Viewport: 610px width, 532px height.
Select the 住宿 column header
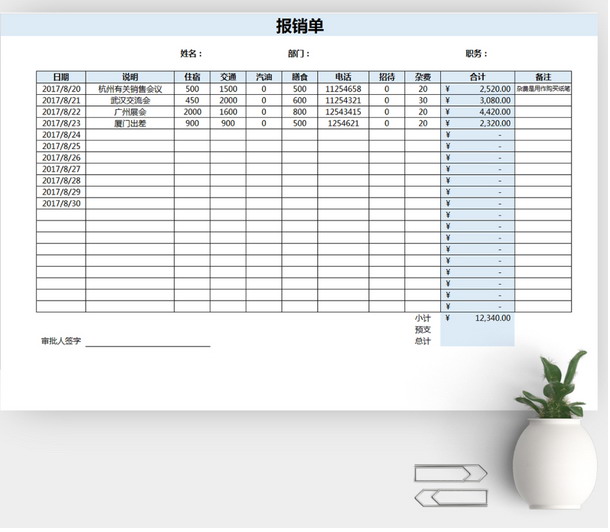[x=192, y=77]
